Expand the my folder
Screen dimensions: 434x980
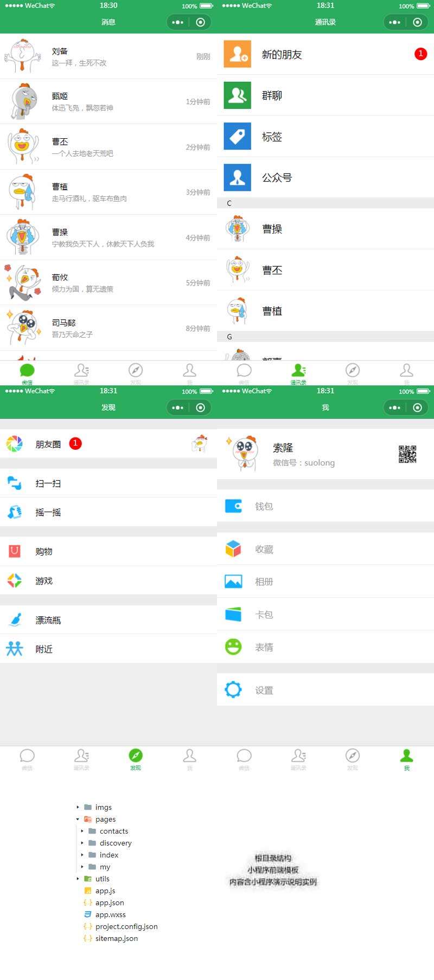tap(82, 867)
